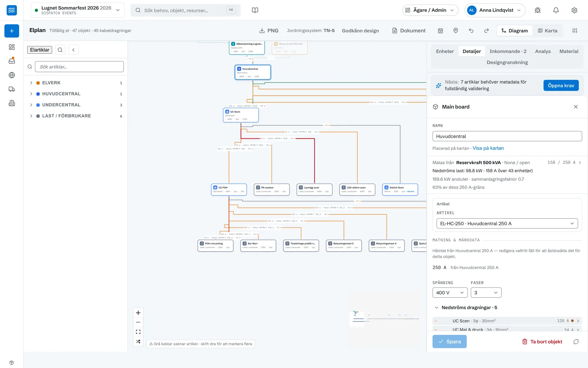Switch to the Enheter tab
Image resolution: width=588 pixels, height=368 pixels.
coord(445,51)
